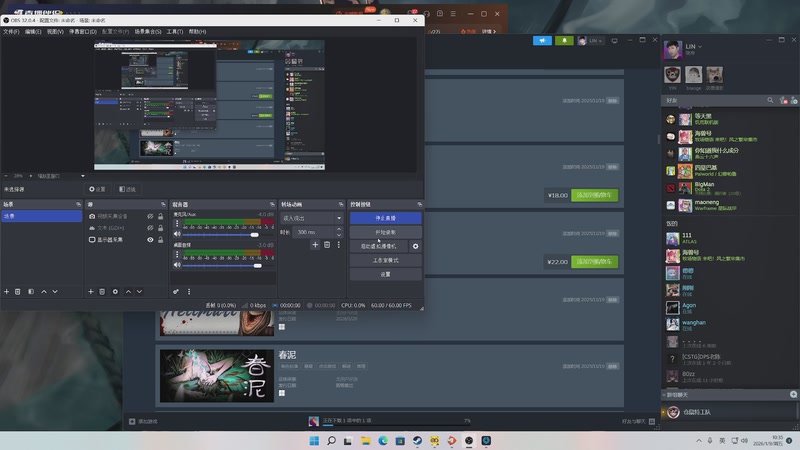Unlock the Text (GDI+) source
The height and width of the screenshot is (450, 800).
pos(160,228)
